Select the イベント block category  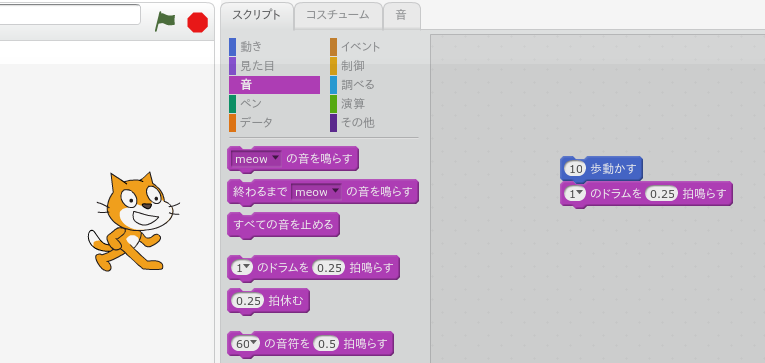click(x=360, y=47)
